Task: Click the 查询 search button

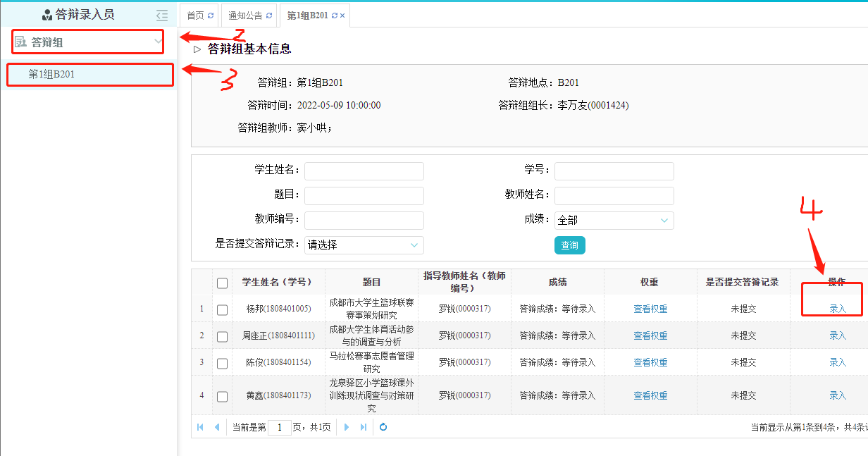Action: click(569, 245)
